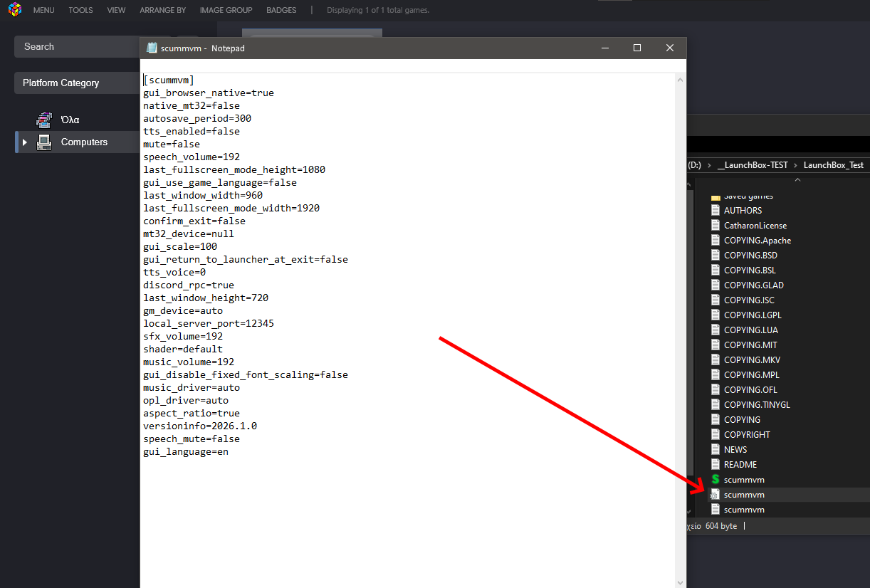Open the Platform Category dropdown

click(78, 83)
